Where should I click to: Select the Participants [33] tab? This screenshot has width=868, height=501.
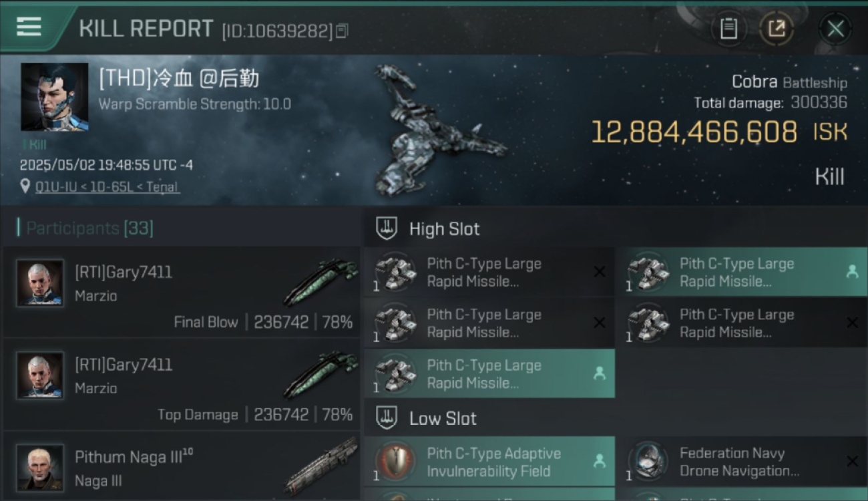[89, 228]
